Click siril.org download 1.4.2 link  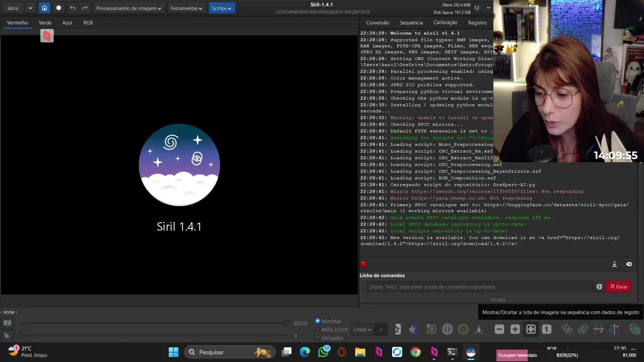click(462, 244)
